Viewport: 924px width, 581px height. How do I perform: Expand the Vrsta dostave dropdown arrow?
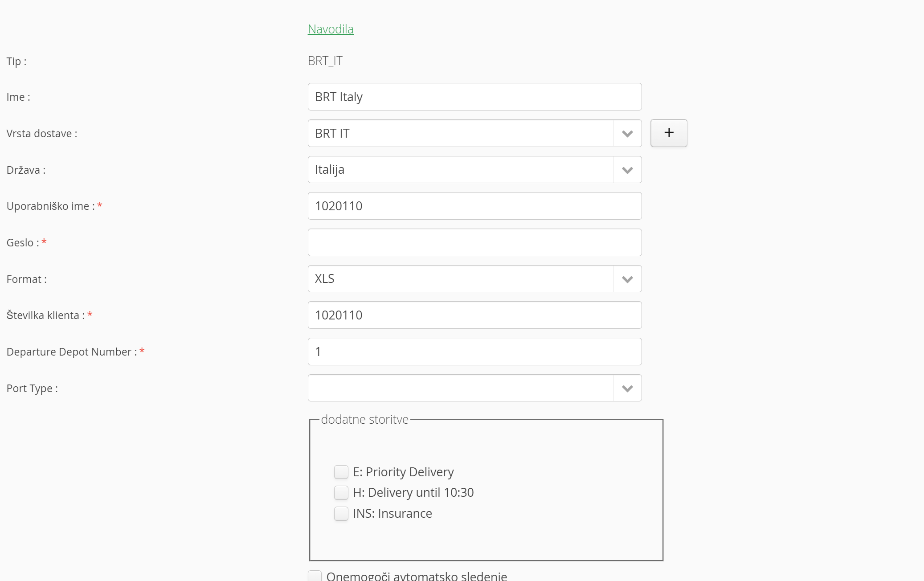point(627,133)
